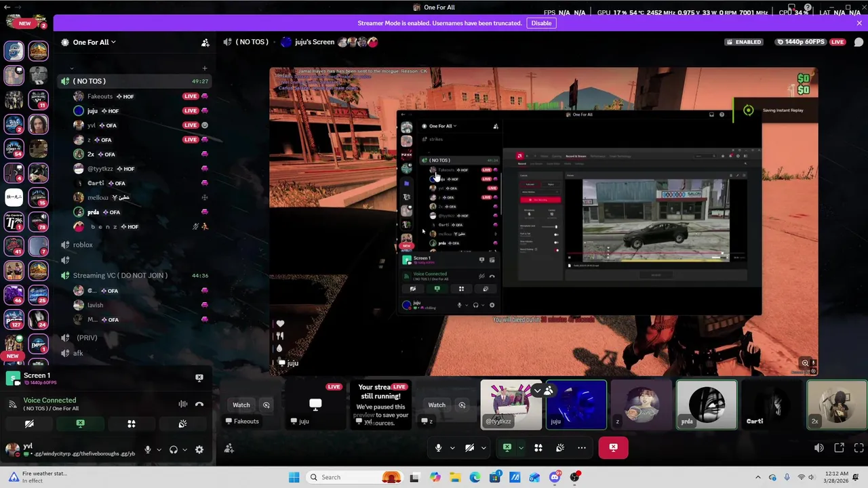Open the soundboard in the voice panel
The width and height of the screenshot is (868, 488).
click(x=182, y=424)
